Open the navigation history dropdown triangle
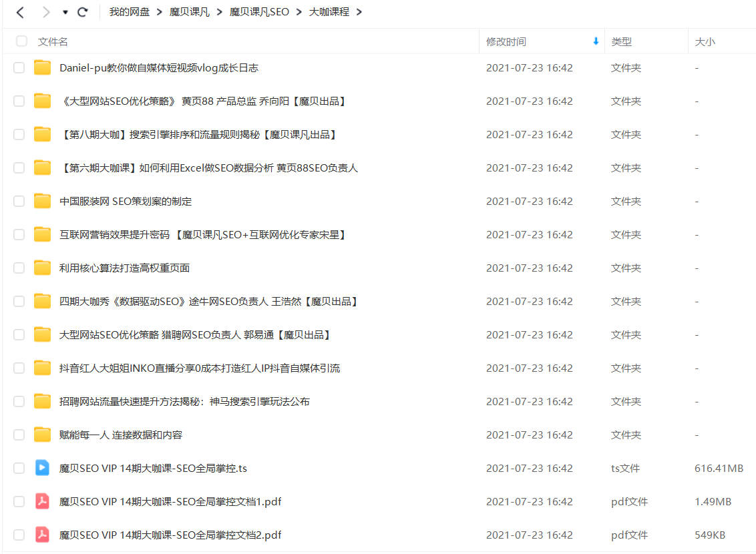Screen dimensions: 756x554 pyautogui.click(x=65, y=13)
